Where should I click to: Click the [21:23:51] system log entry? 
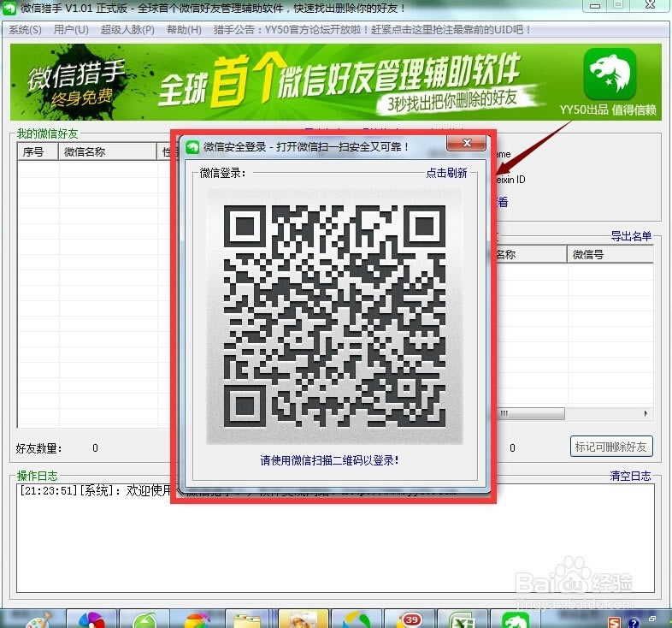pos(94,490)
